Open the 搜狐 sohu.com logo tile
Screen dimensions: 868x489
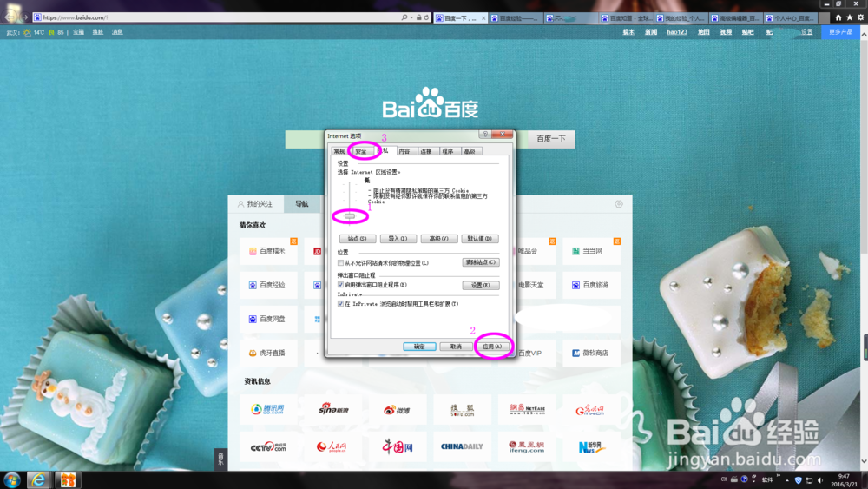click(x=463, y=409)
